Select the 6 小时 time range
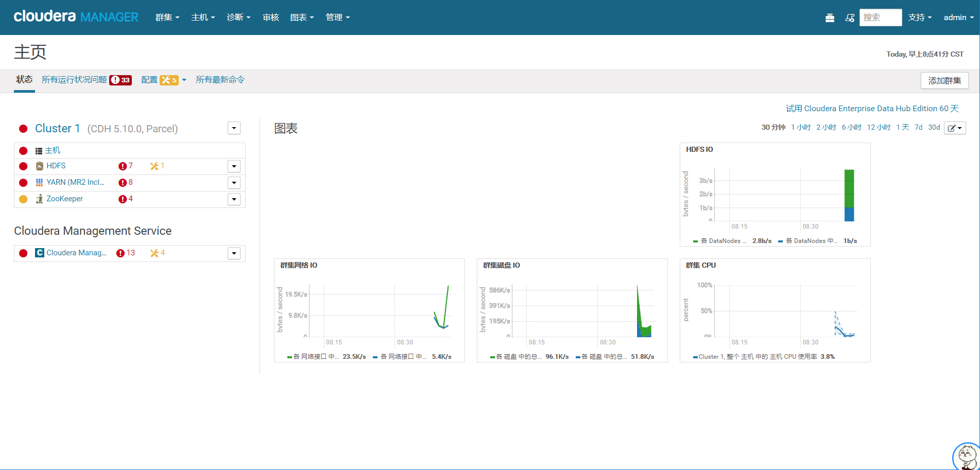The image size is (980, 470). pyautogui.click(x=852, y=127)
